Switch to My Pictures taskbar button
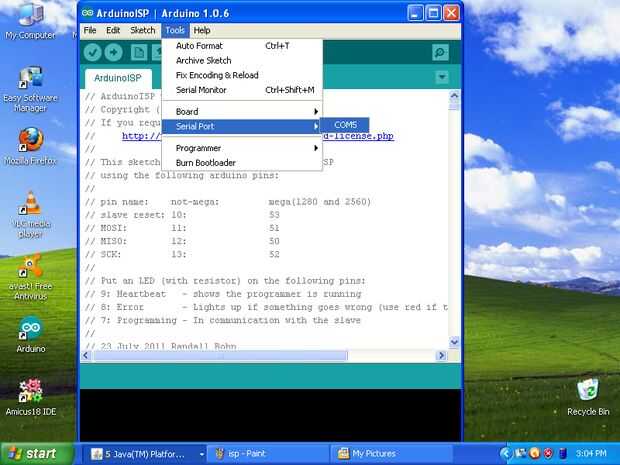The image size is (620, 465). pos(391,454)
